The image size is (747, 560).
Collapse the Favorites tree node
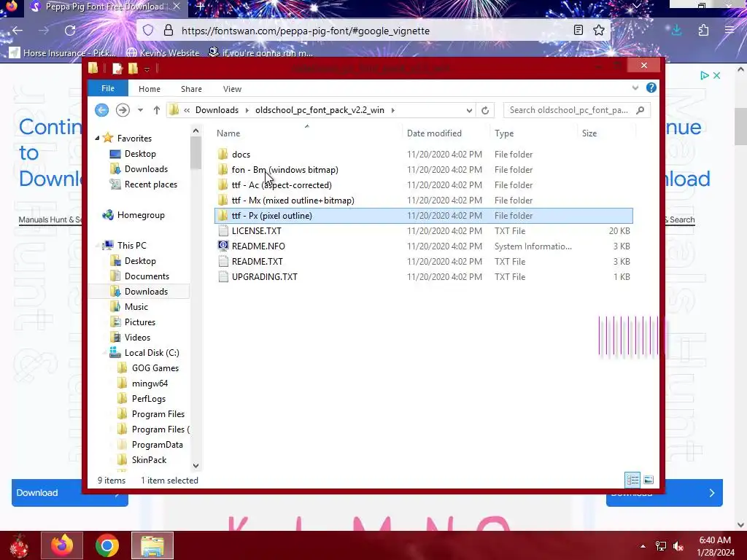[x=97, y=138]
